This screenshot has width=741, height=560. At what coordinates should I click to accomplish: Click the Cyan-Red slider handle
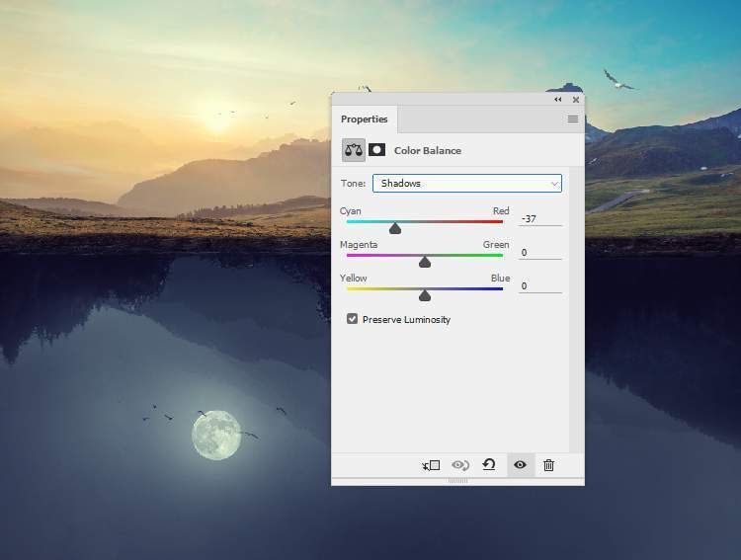pos(395,229)
